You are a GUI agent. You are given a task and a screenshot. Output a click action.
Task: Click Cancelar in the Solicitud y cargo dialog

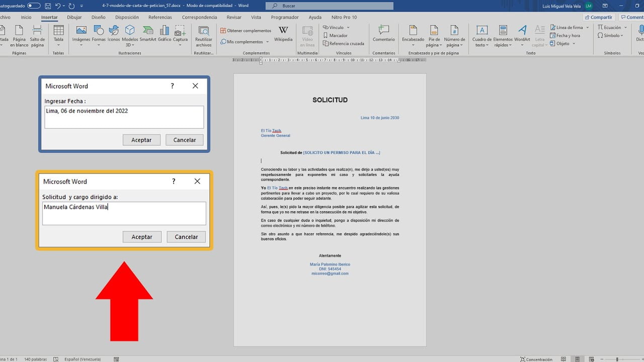tap(186, 237)
